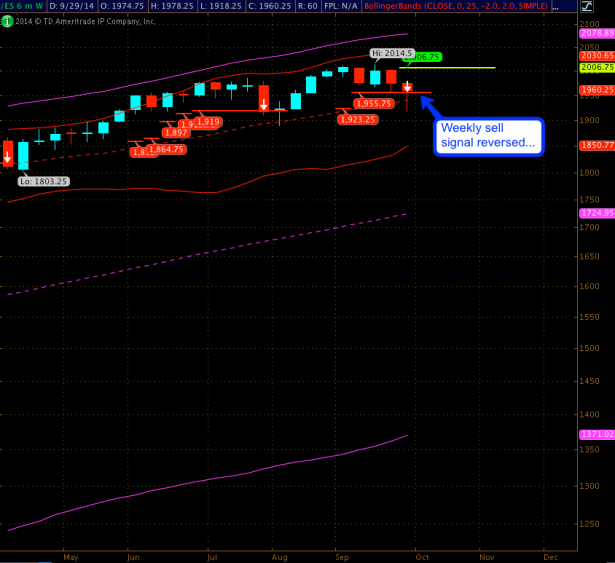Click the green price bubble near the high
This screenshot has height=563, width=615.
click(427, 57)
